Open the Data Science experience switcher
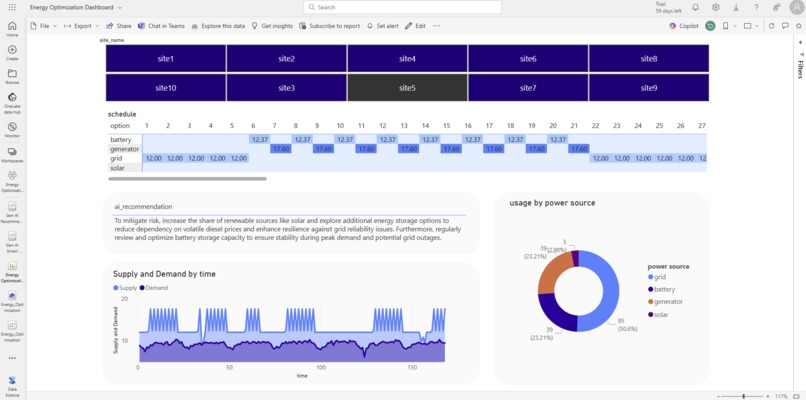This screenshot has height=400, width=806. (x=12, y=386)
